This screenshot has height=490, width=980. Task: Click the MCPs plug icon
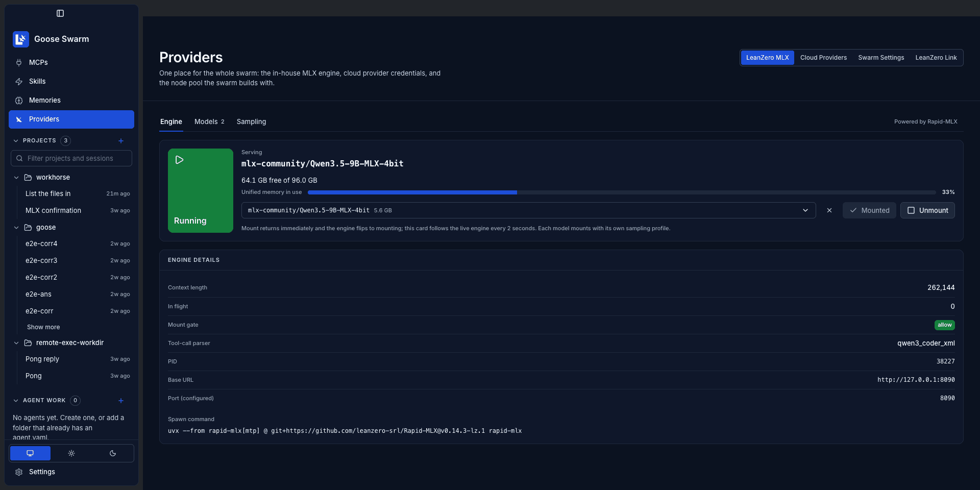pyautogui.click(x=19, y=63)
